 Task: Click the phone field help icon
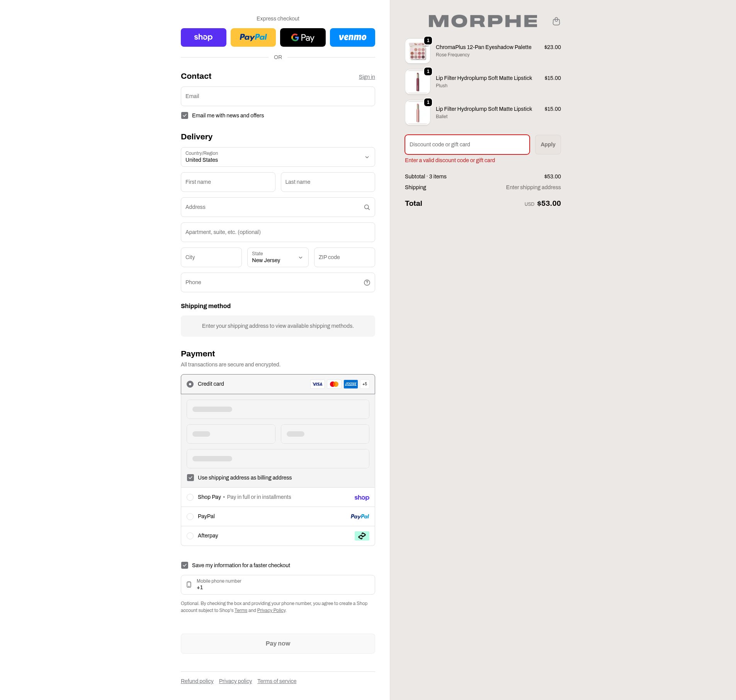(x=367, y=283)
